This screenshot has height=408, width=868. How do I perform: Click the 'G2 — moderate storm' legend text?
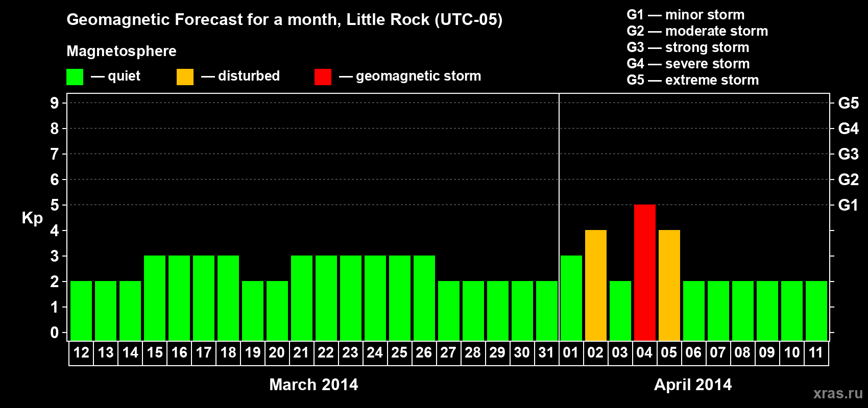point(697,31)
